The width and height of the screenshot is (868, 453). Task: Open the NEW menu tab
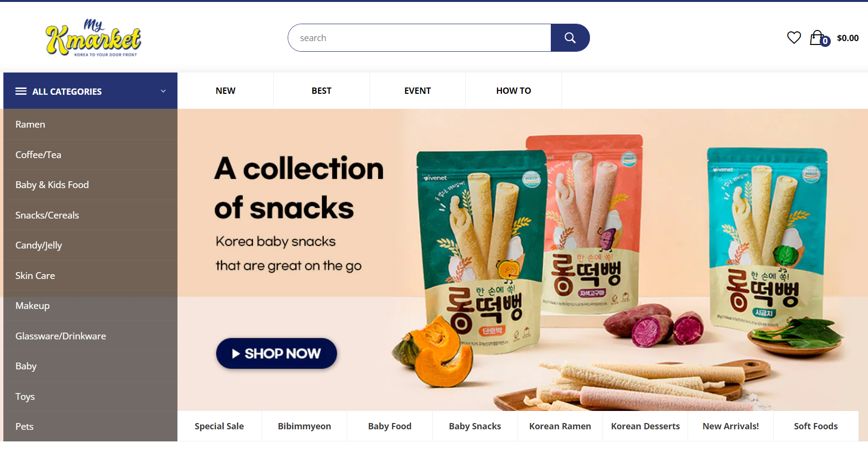point(225,90)
